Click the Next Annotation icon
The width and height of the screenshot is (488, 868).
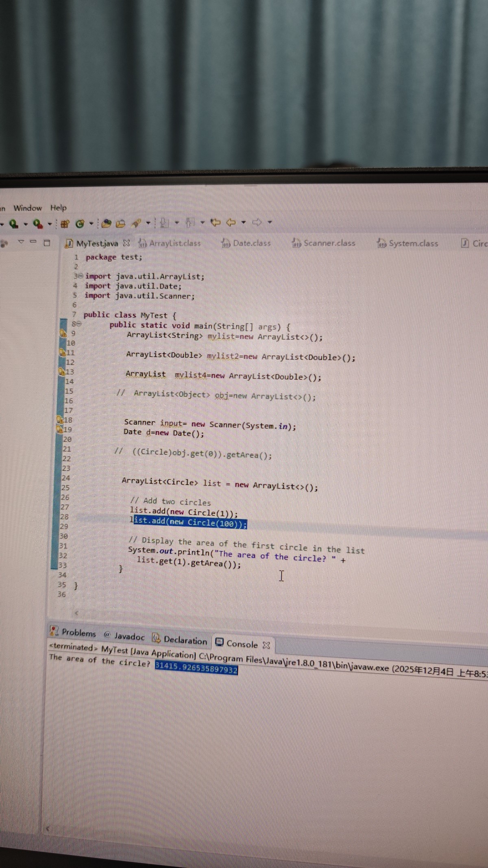tap(164, 223)
